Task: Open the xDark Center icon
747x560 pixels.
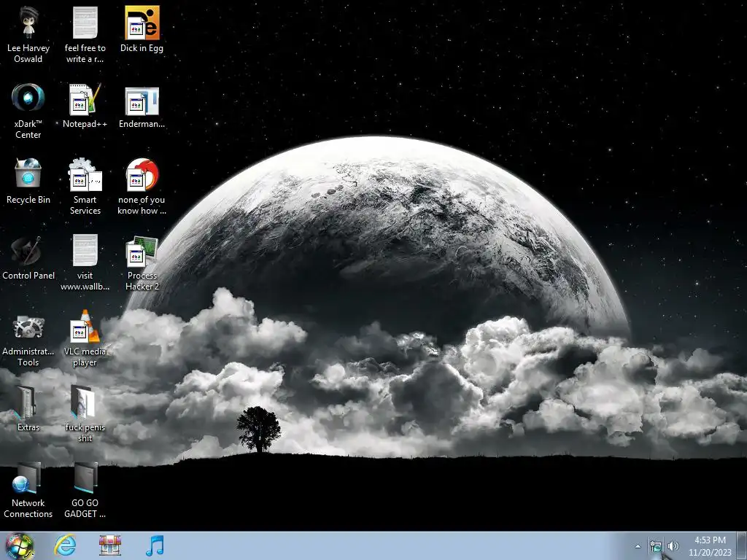Action: pos(28,110)
